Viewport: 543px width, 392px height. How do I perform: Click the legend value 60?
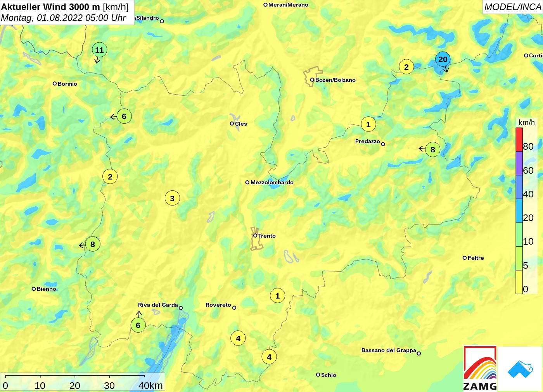tap(528, 171)
